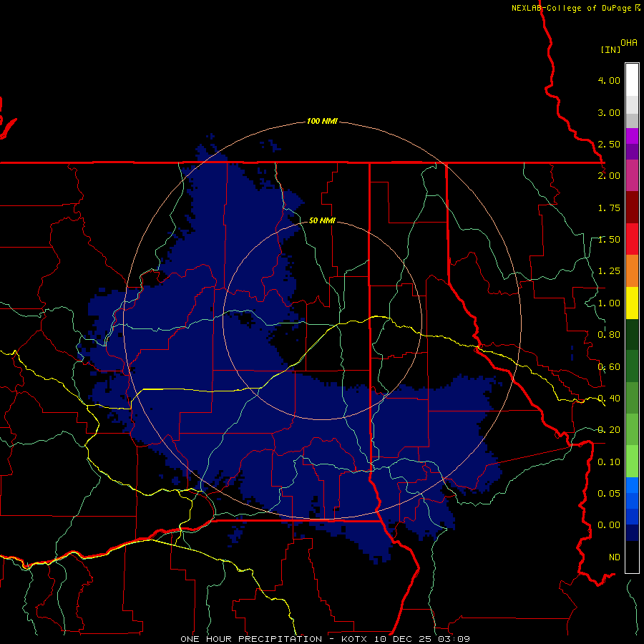Select the darkest green legend swatch
Viewport: 644px width, 644px height.
click(x=632, y=334)
